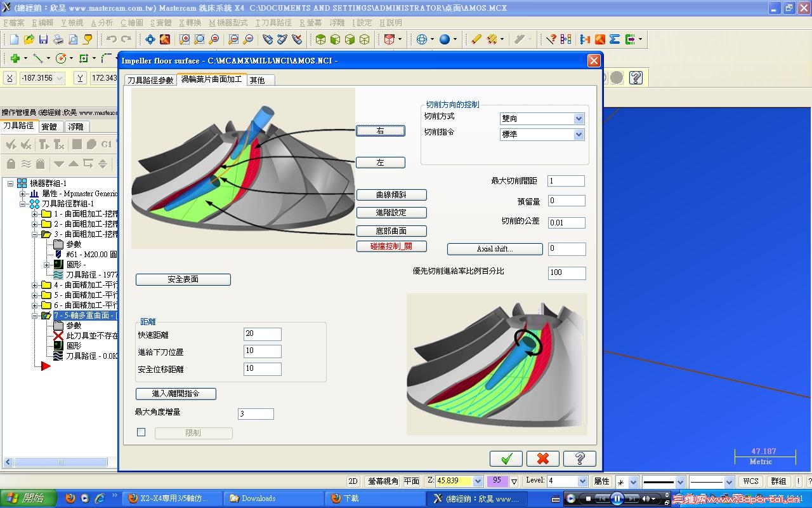
Task: Click the 右 button
Action: pos(381,131)
